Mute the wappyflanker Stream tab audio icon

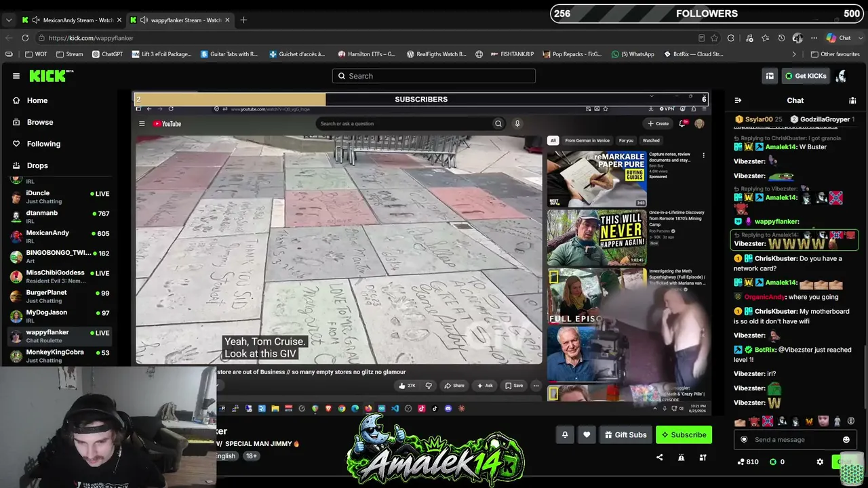tap(144, 20)
